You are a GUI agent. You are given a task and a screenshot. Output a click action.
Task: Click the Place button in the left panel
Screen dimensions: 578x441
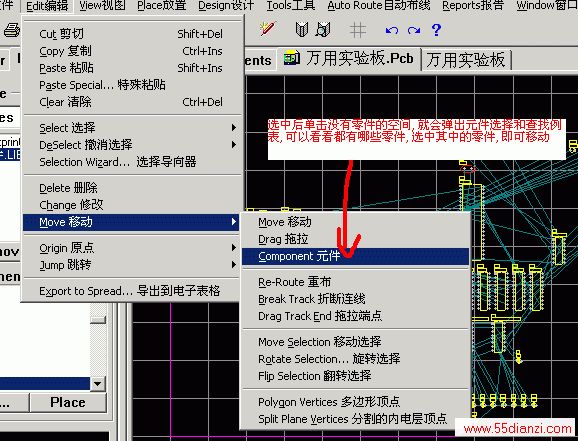68,402
